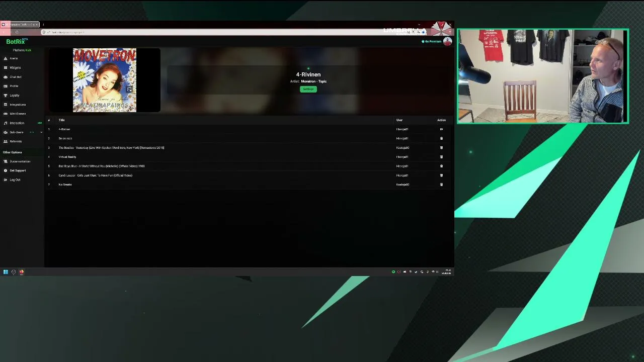Open a new browser tab
The image size is (644, 362).
click(x=43, y=24)
